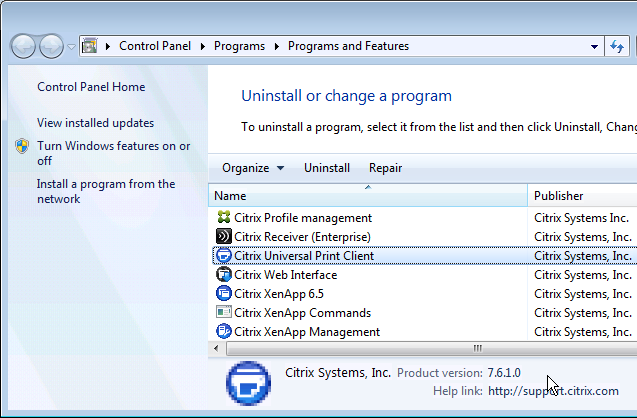Viewport: 637px width, 418px height.
Task: Expand arrow before Control Panel breadcrumb
Action: point(108,46)
